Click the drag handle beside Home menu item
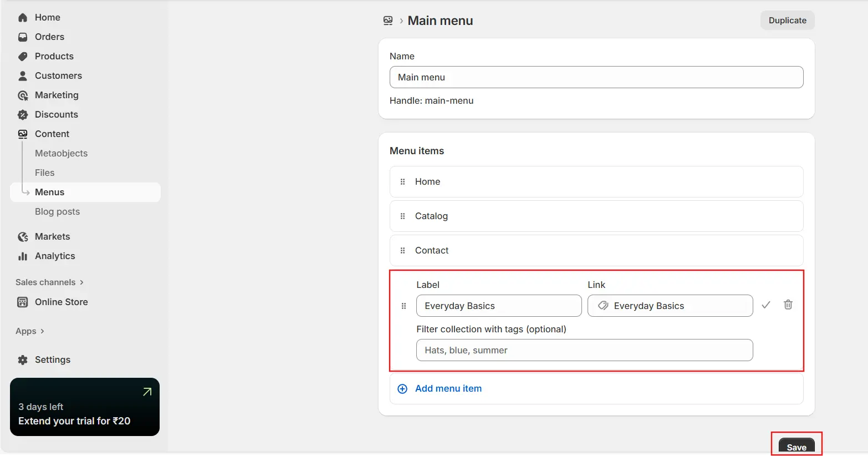Screen dimensions: 868x456 (x=403, y=182)
